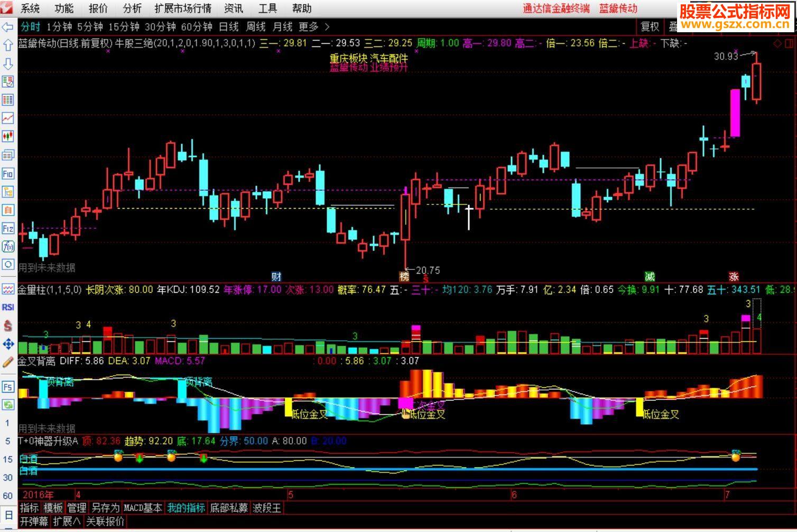Select the 15-minute period in sidebar
Image resolution: width=797 pixels, height=532 pixels.
click(7, 460)
